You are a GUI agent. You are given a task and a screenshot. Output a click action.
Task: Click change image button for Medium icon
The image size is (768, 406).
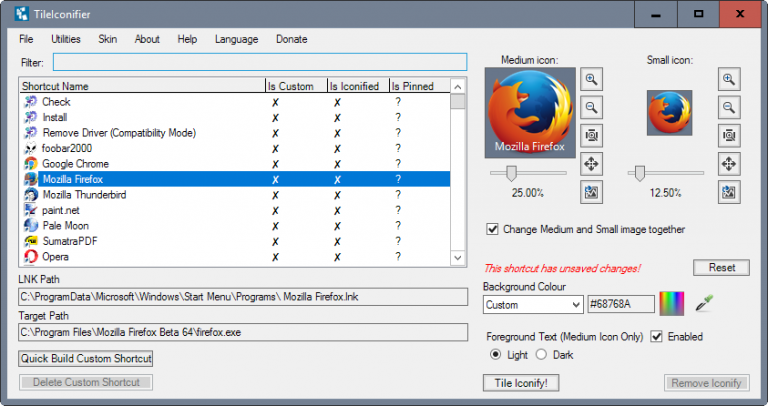click(x=593, y=191)
